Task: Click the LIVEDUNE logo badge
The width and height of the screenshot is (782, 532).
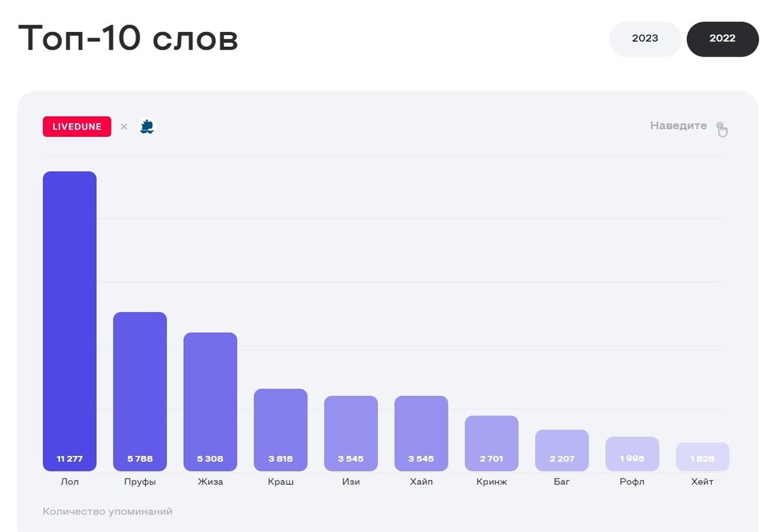Action: 77,126
